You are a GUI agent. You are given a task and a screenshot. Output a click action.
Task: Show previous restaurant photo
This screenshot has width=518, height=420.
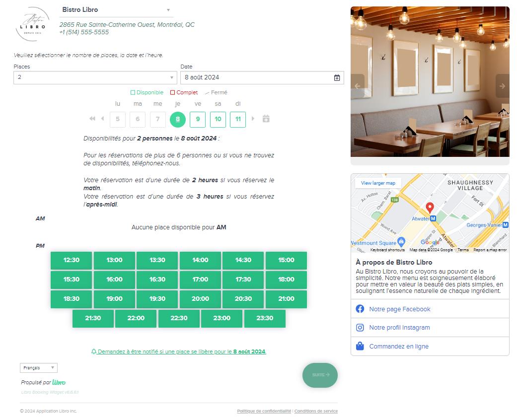(x=358, y=86)
